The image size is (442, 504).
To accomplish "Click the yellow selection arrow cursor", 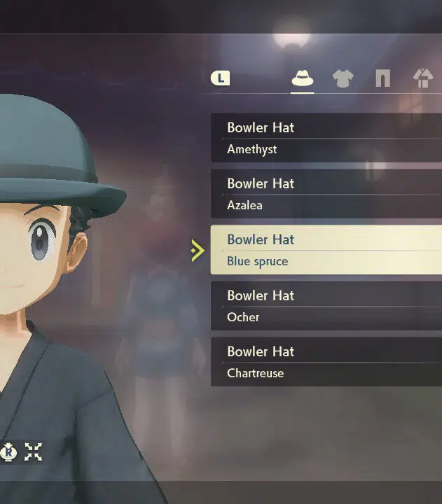I will point(198,251).
